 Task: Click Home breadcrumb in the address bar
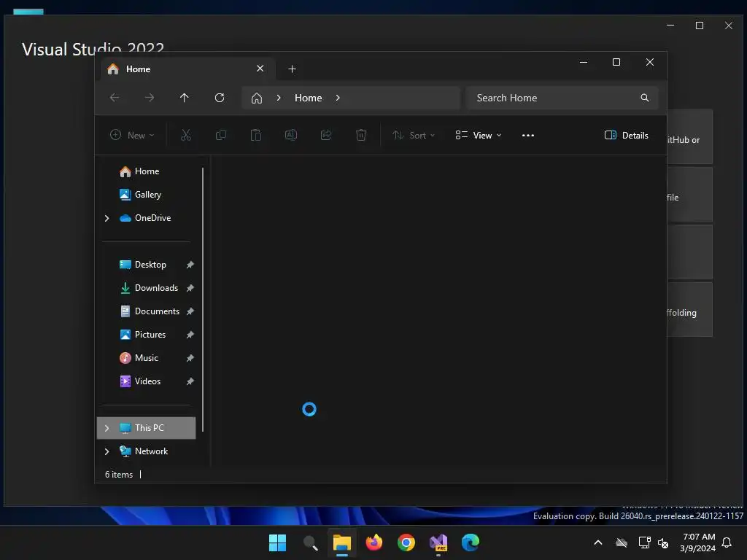(309, 98)
